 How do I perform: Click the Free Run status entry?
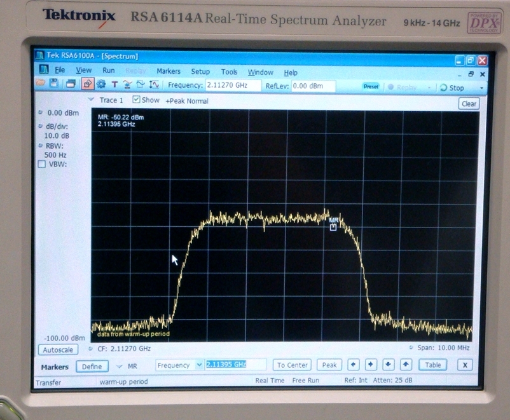pyautogui.click(x=305, y=381)
